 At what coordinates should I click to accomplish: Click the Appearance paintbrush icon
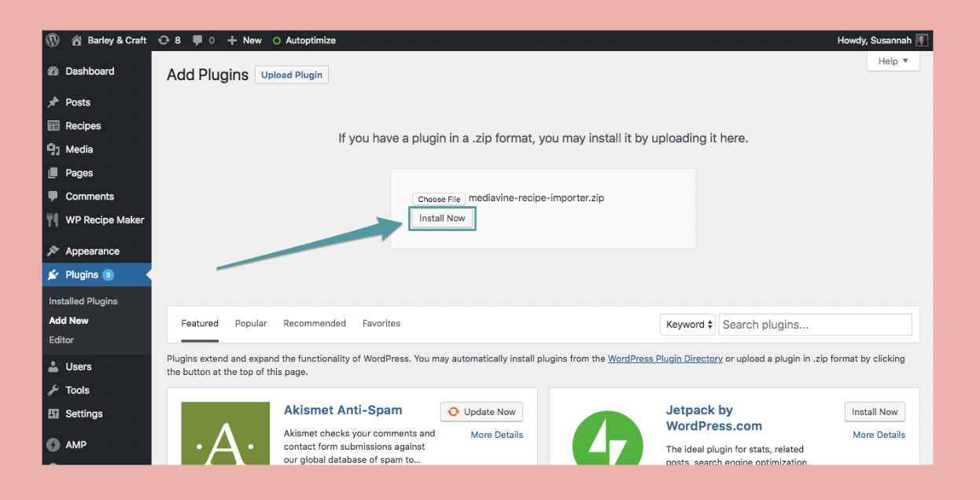pyautogui.click(x=53, y=252)
